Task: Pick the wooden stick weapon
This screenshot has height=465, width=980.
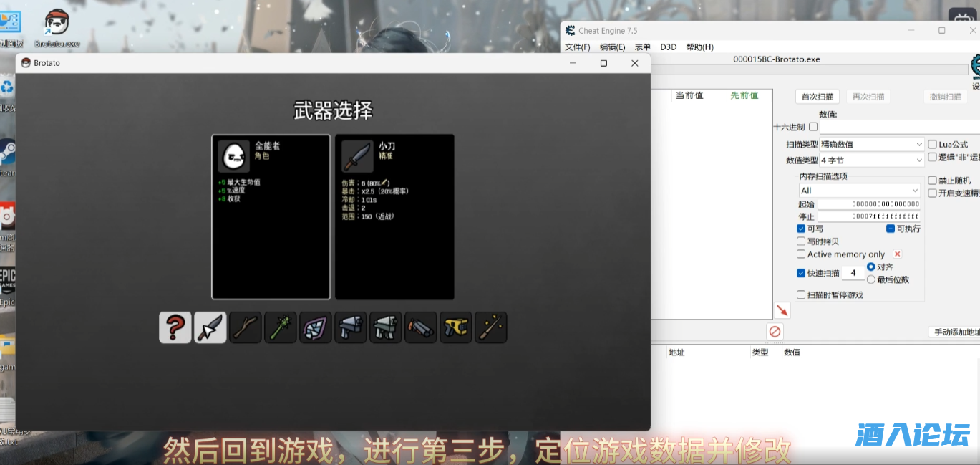Action: tap(246, 327)
